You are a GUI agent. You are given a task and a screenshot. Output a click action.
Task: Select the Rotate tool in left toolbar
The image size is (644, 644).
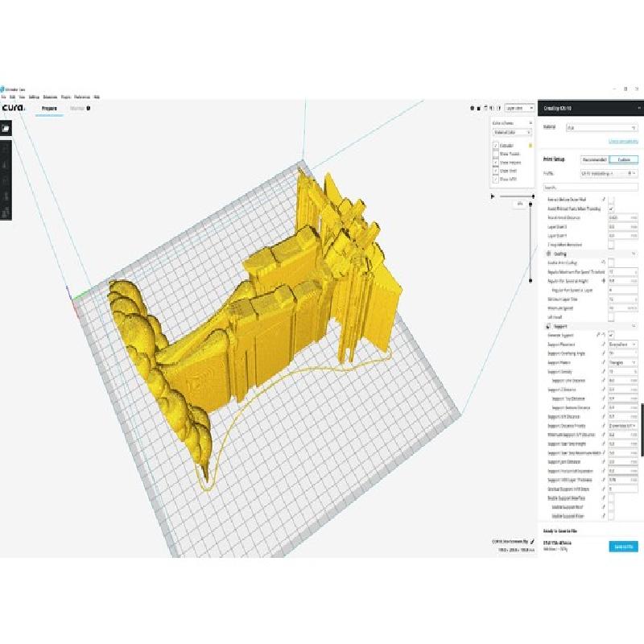6,180
